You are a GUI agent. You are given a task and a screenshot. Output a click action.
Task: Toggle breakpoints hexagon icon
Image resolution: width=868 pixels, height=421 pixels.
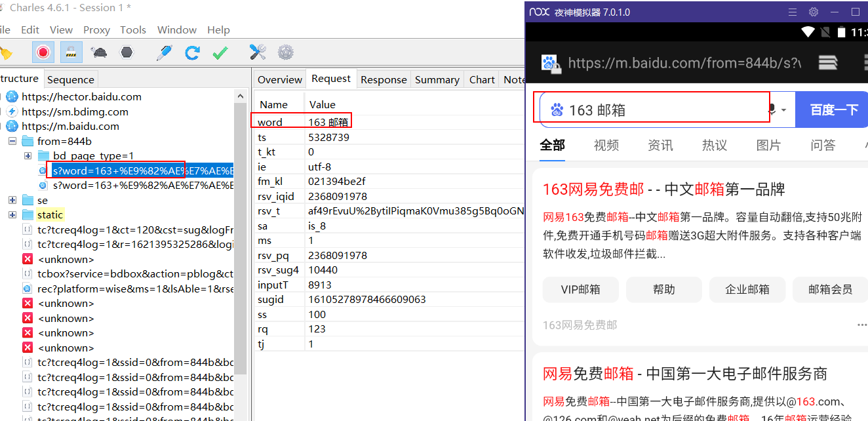(127, 52)
